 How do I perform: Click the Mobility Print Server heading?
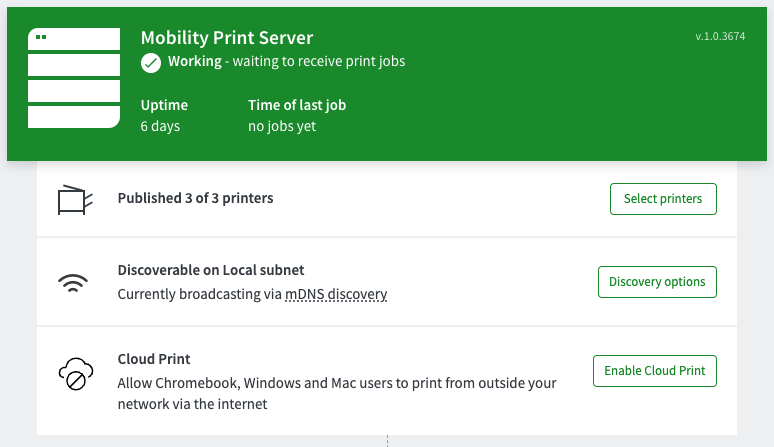point(227,37)
